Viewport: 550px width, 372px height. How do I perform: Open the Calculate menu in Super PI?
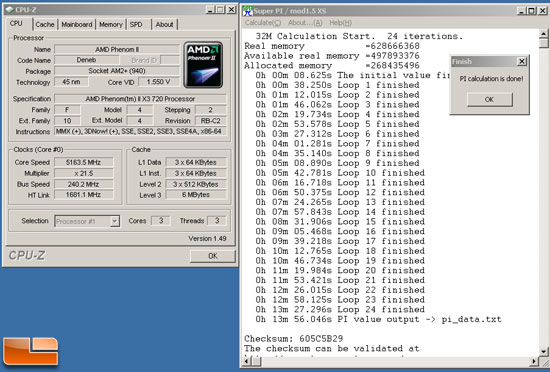coord(263,22)
